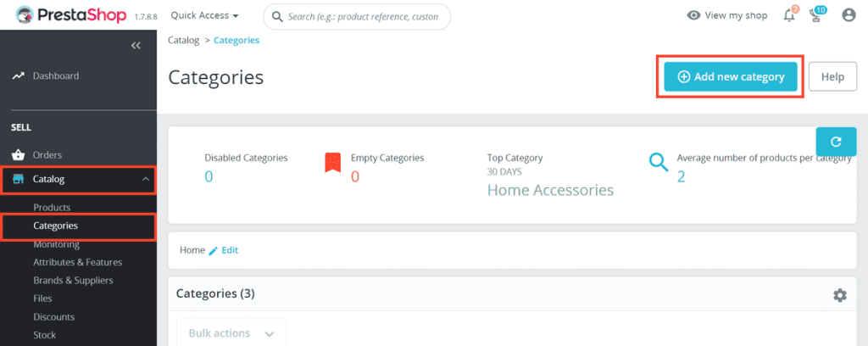Screen dimensions: 868x346
Task: Click the Home category label
Action: tap(192, 250)
